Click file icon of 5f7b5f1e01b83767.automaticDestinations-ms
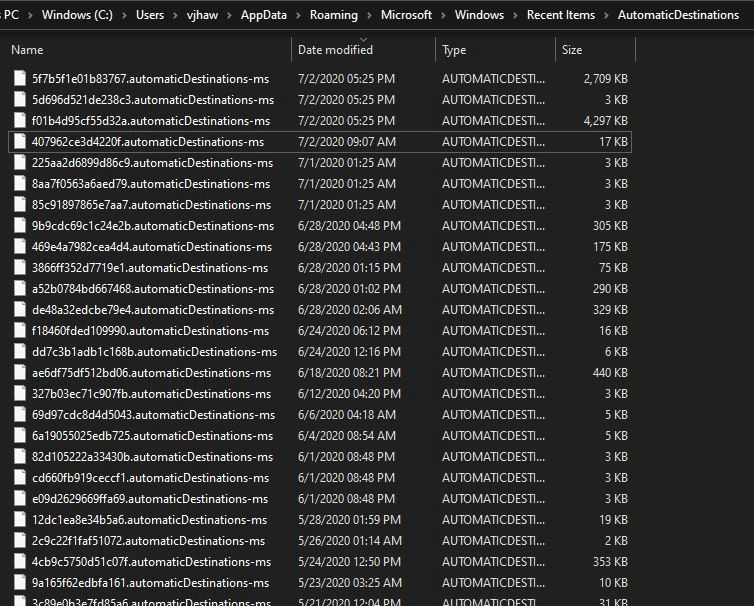Viewport: 754px width, 606px height. point(20,78)
